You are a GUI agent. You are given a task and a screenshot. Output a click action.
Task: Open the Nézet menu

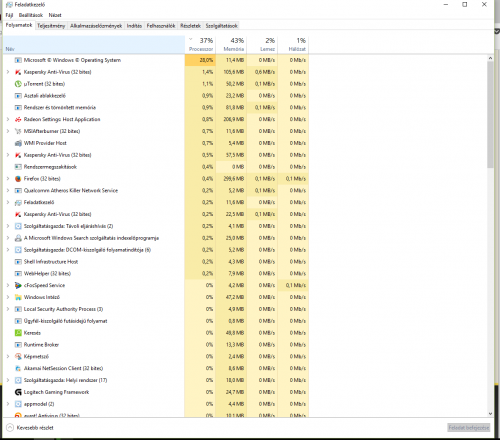55,15
